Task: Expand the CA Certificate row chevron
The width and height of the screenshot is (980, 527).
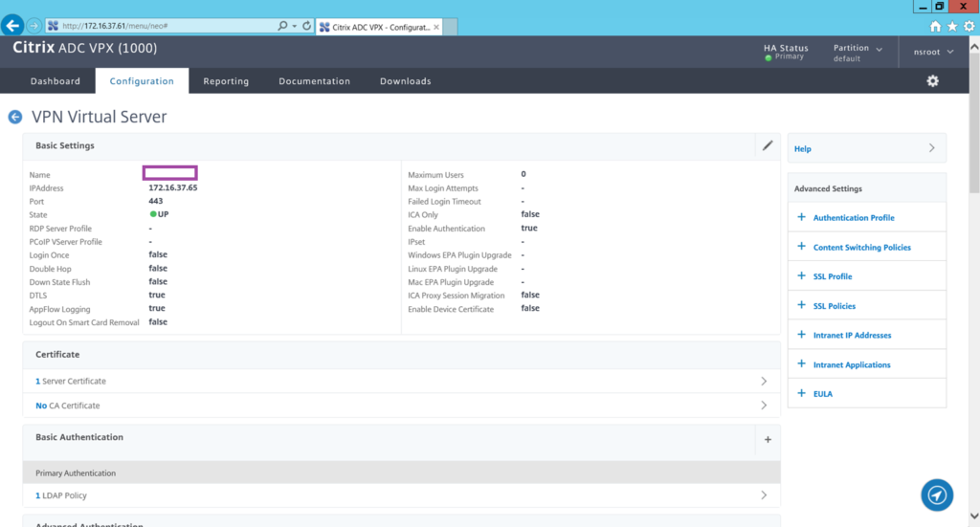Action: 764,406
